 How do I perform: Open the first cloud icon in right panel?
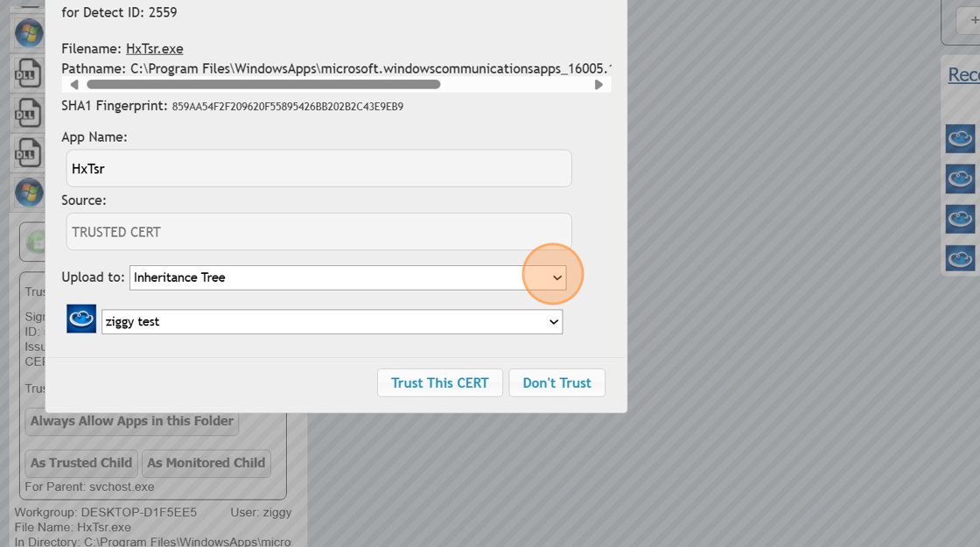(960, 138)
